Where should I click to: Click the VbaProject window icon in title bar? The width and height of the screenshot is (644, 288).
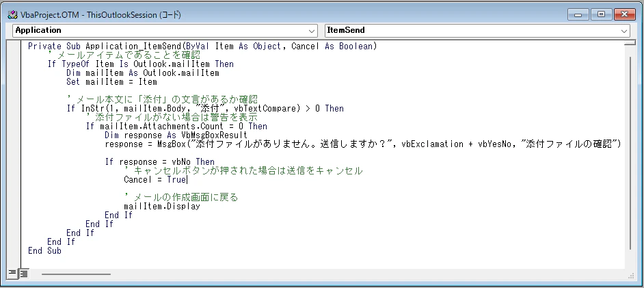click(12, 15)
